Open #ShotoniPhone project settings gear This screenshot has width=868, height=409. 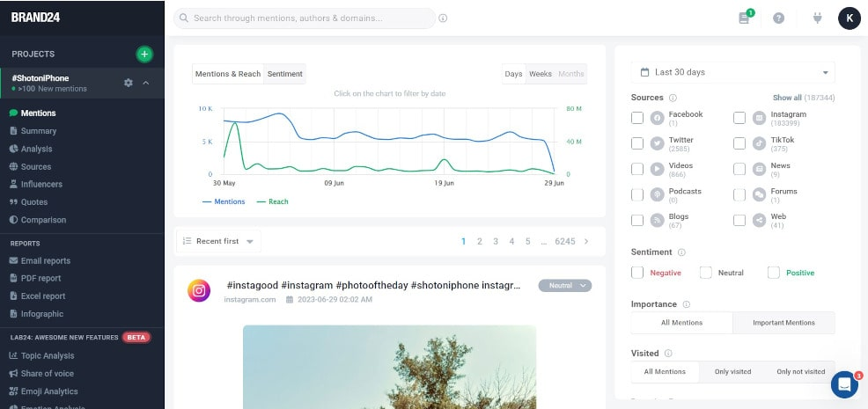(129, 83)
